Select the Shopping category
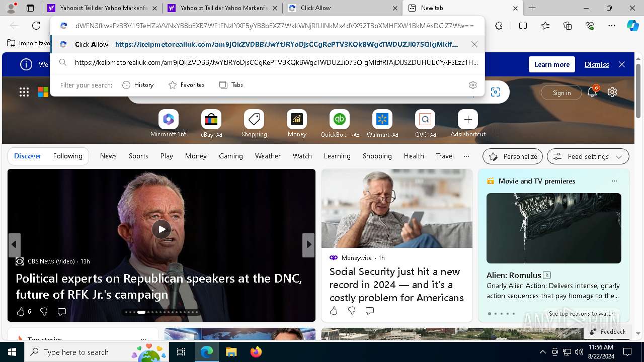 pos(377,156)
